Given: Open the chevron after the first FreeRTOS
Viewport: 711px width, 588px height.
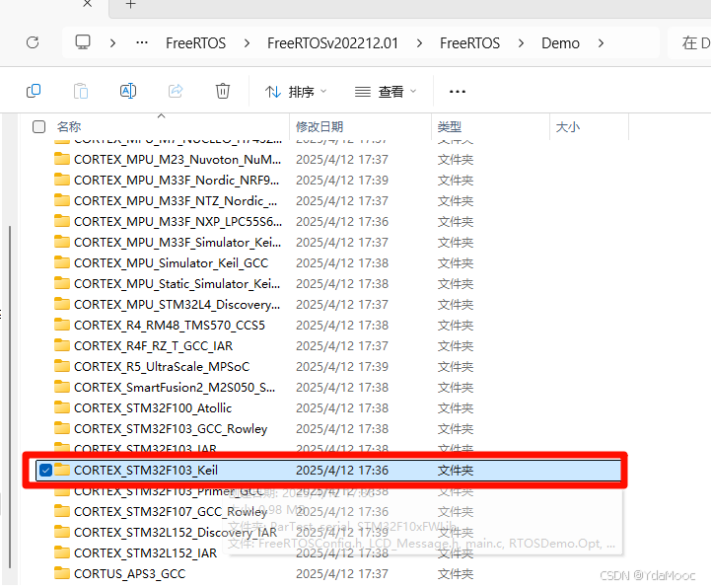Looking at the screenshot, I should (247, 43).
